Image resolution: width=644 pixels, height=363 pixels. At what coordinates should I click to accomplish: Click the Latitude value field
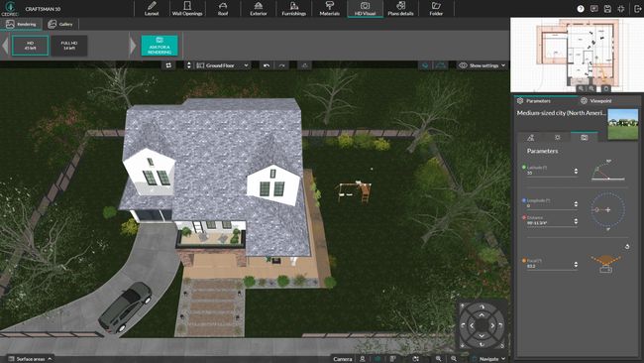(x=549, y=174)
